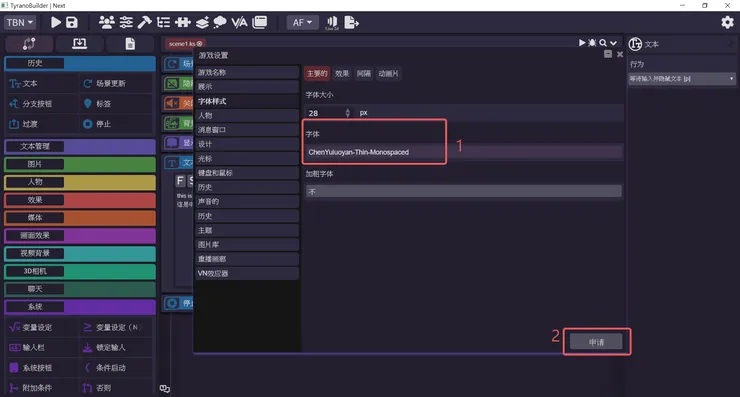740x397 pixels.
Task: Click the V/A icon in toolbar
Action: pyautogui.click(x=239, y=22)
